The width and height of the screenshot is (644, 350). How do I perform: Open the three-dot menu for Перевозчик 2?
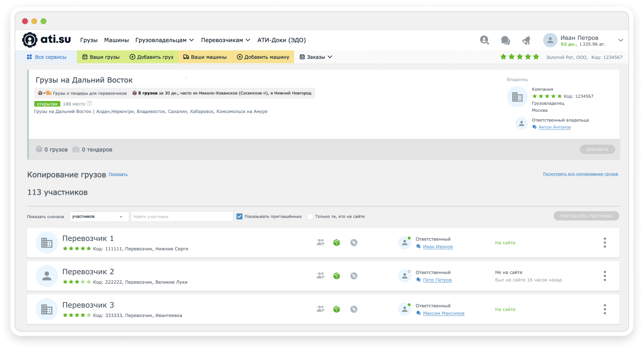[605, 276]
